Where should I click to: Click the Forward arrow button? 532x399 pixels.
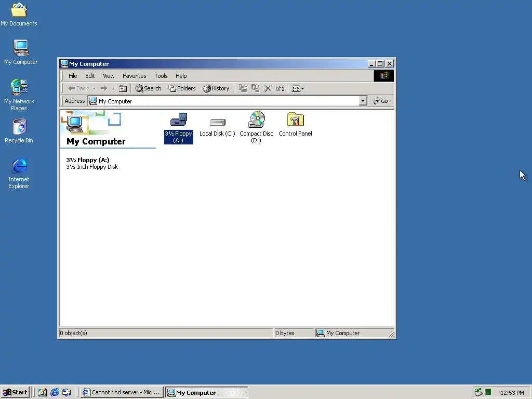pyautogui.click(x=104, y=88)
